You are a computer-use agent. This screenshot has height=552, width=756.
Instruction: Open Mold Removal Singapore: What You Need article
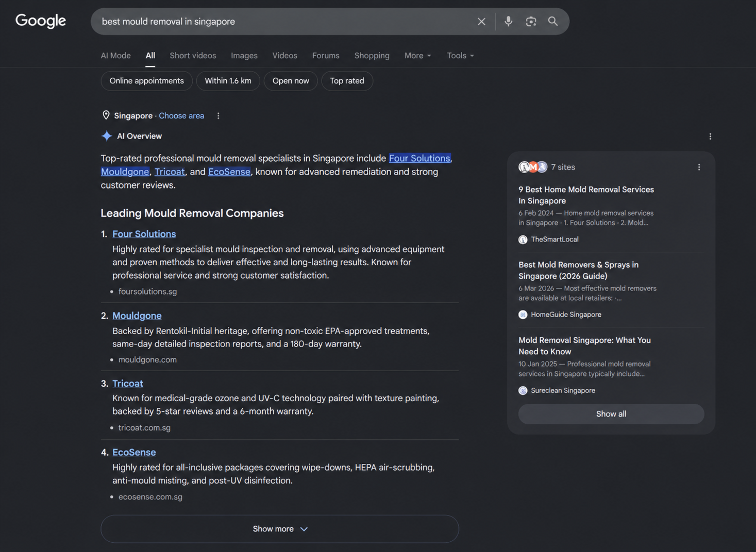[584, 346]
